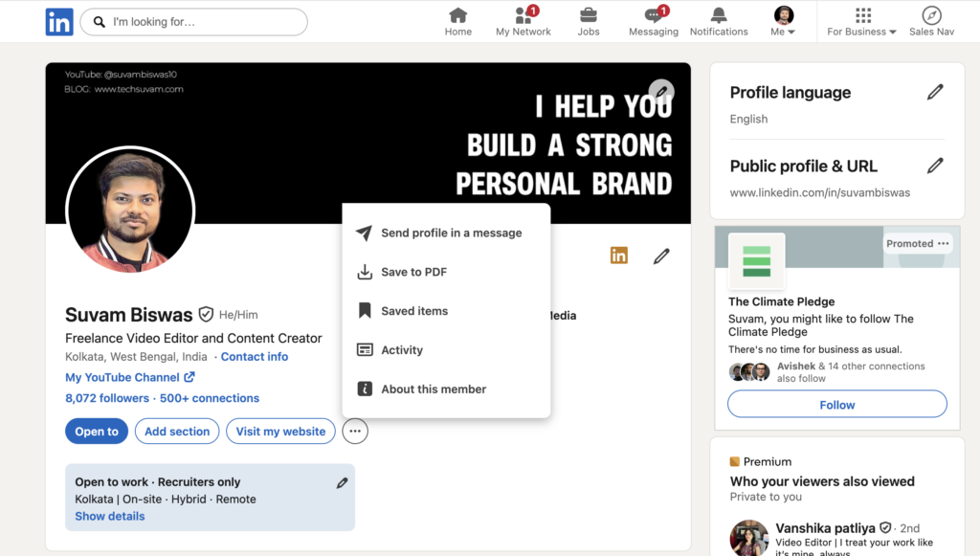Image resolution: width=980 pixels, height=556 pixels.
Task: Click the Freelance Video Editor headline text
Action: tap(193, 338)
